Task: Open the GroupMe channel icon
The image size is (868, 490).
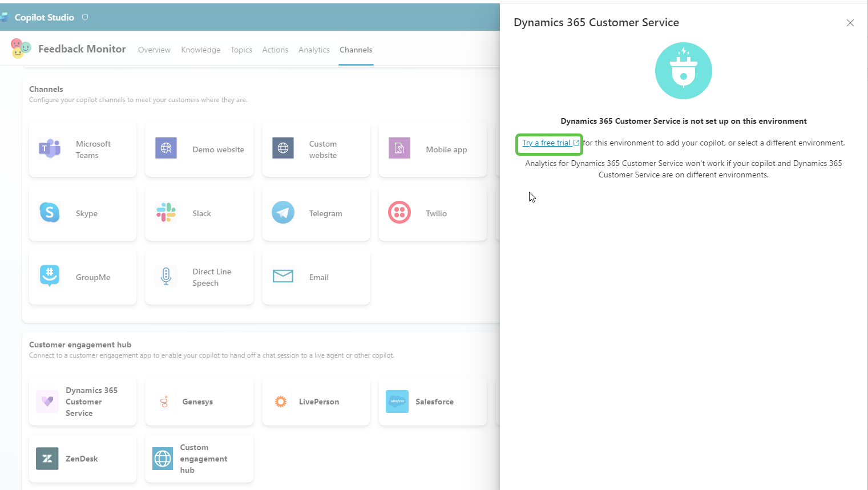Action: pyautogui.click(x=50, y=277)
